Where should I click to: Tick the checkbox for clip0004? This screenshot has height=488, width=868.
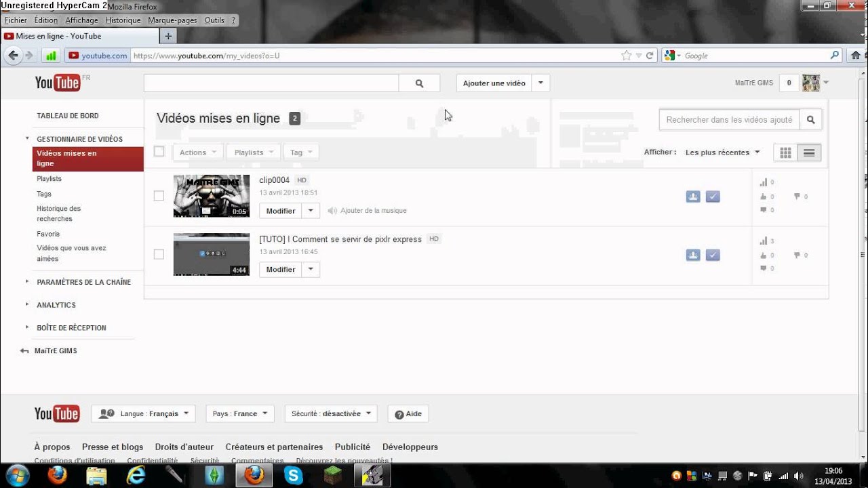[x=159, y=196]
